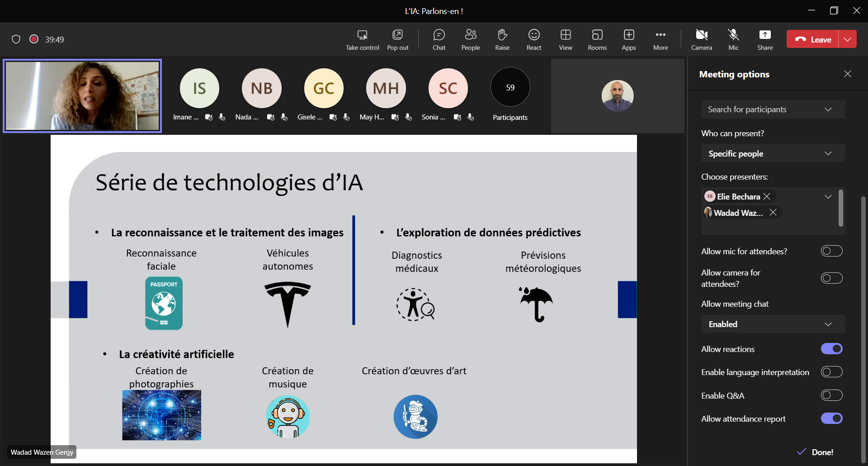Close the Meeting options panel
The width and height of the screenshot is (868, 466).
point(848,74)
